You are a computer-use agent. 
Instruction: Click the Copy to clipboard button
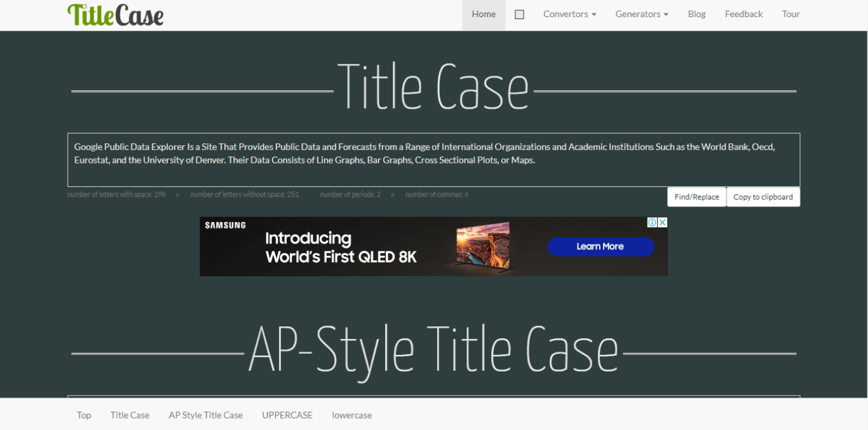click(x=763, y=197)
